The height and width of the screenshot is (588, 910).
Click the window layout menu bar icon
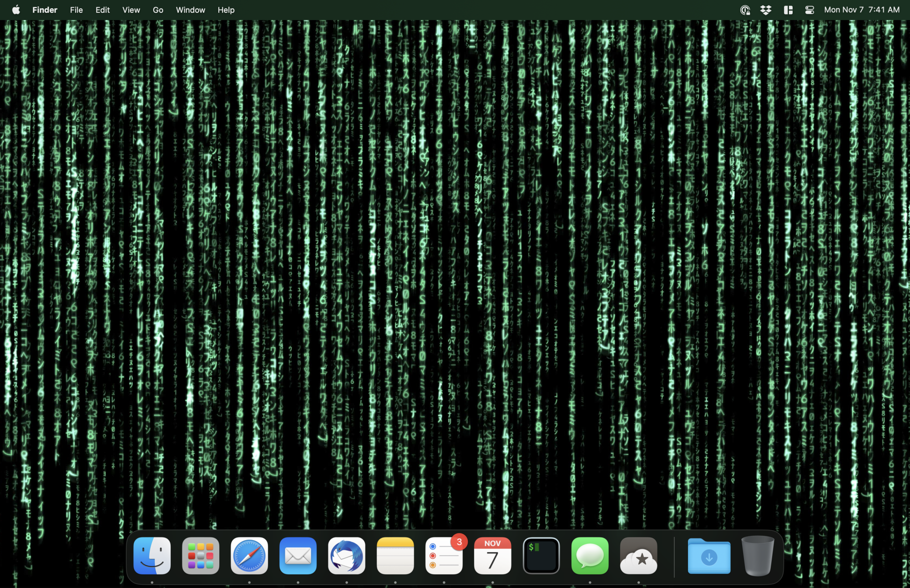(788, 10)
